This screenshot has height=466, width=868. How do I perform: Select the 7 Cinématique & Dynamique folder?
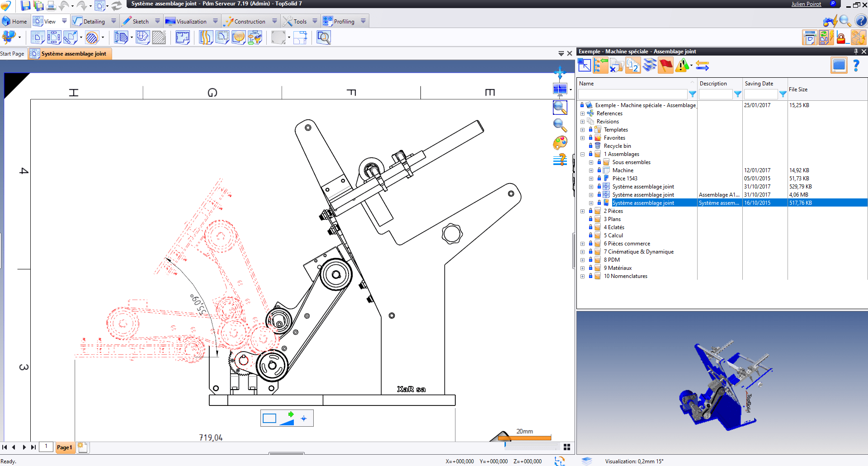(638, 252)
